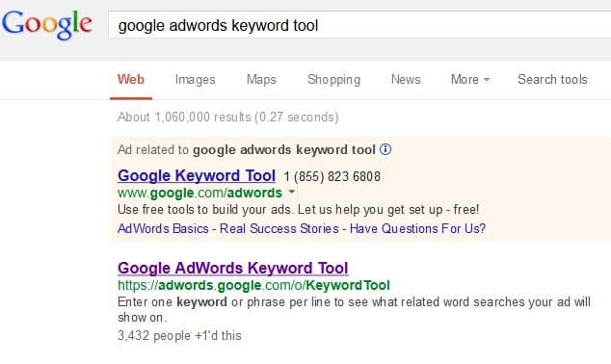Visit the Google AdWords Keyword Tool result
Viewport: 611px width, 364px height.
(x=233, y=268)
